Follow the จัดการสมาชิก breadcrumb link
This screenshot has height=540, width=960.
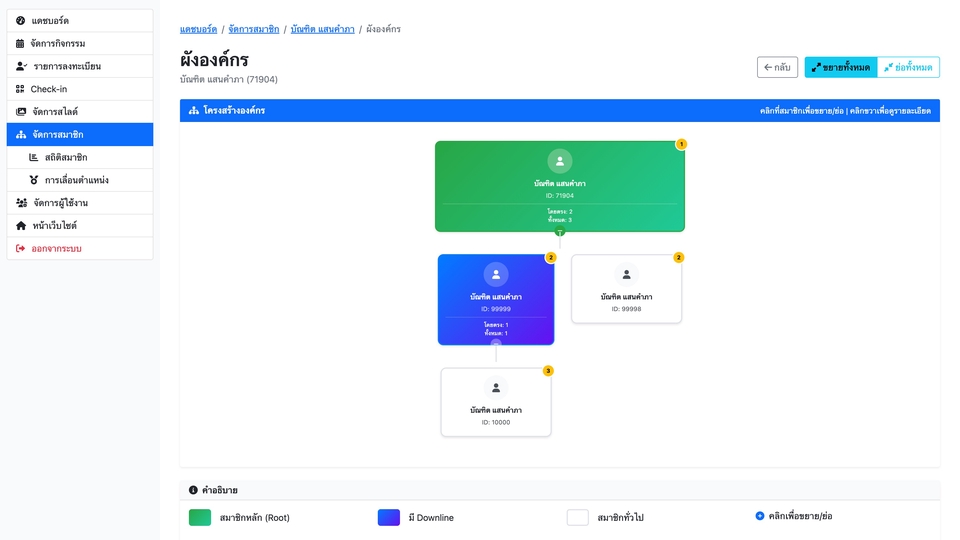tap(253, 29)
